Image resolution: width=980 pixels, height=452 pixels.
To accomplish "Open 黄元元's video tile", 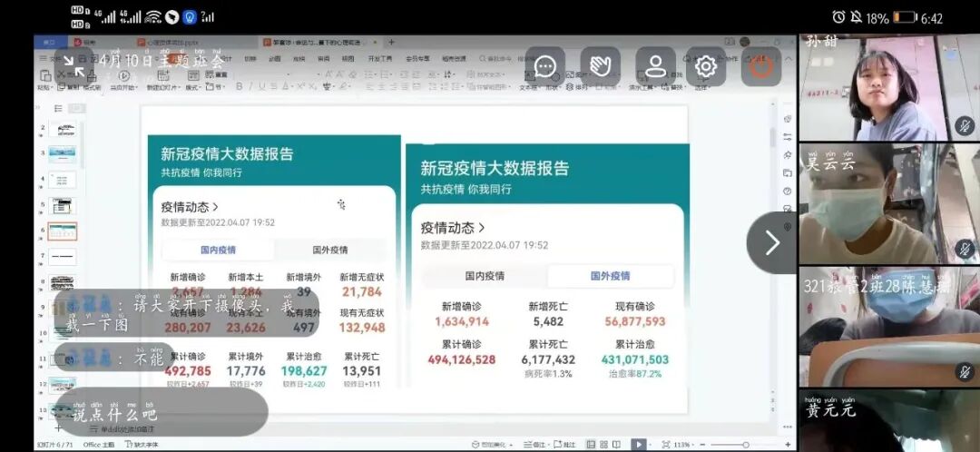I will 888,420.
